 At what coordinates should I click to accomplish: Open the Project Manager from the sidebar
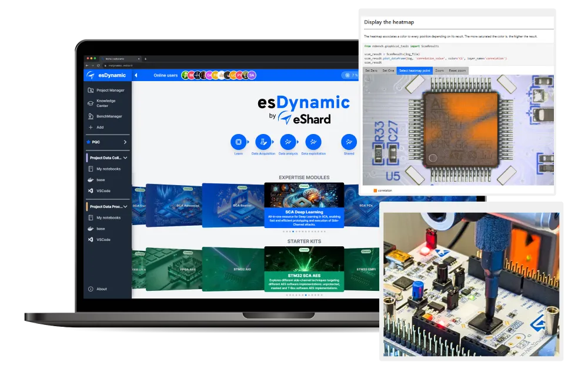tap(112, 90)
